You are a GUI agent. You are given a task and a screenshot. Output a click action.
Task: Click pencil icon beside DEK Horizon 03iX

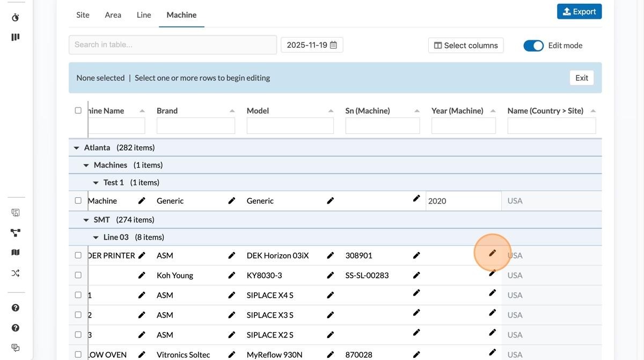pyautogui.click(x=331, y=255)
